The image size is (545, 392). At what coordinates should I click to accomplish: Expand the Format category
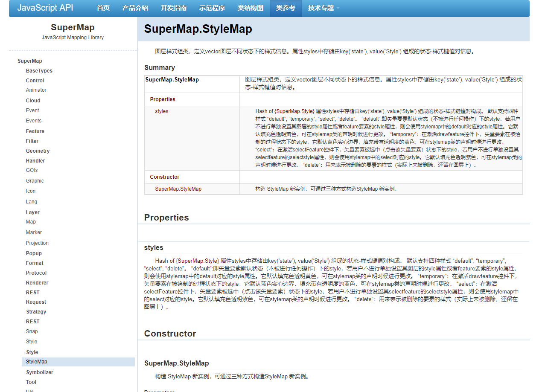[35, 263]
